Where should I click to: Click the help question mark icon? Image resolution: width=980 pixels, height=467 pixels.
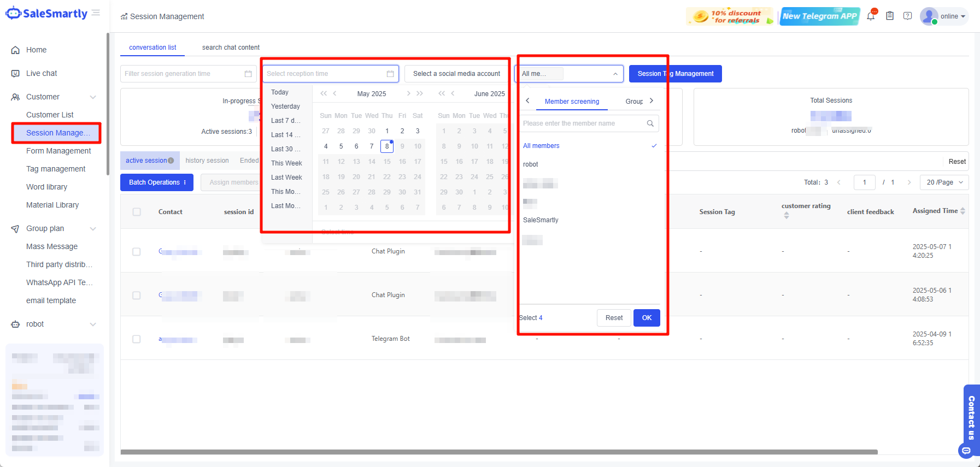(907, 16)
